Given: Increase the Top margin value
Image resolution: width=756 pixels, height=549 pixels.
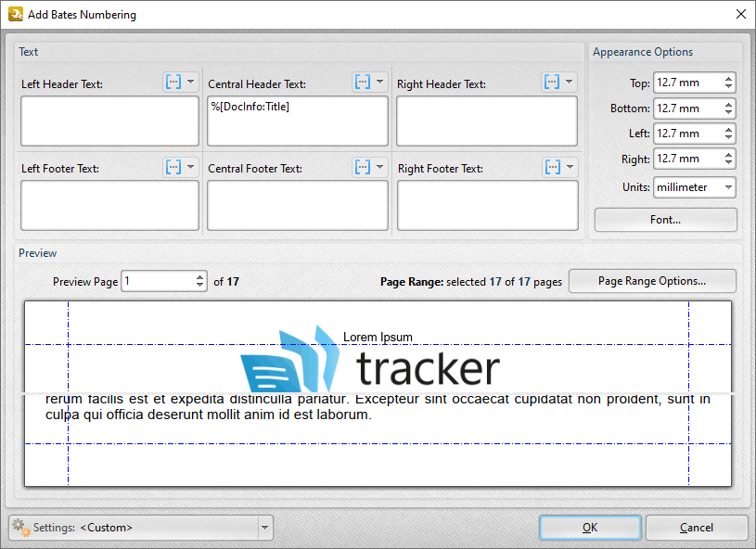Looking at the screenshot, I should 728,78.
